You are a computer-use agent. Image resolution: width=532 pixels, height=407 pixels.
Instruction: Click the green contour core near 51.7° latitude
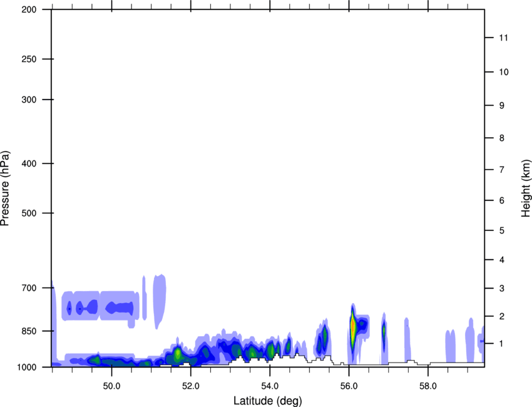pyautogui.click(x=178, y=354)
